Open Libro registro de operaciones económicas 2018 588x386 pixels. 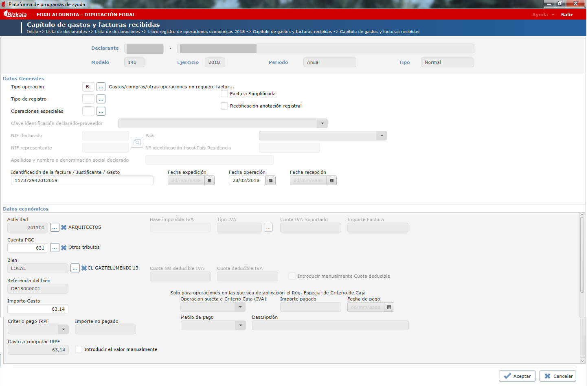[x=196, y=32]
